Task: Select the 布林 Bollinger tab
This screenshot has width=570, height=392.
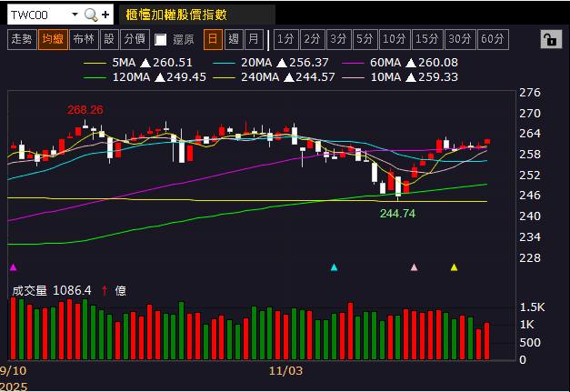Action: (84, 39)
